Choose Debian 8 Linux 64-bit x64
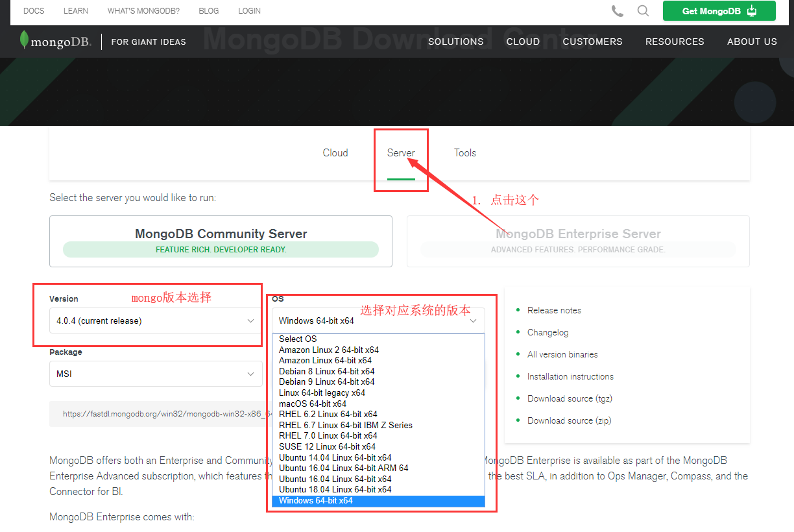 378,371
